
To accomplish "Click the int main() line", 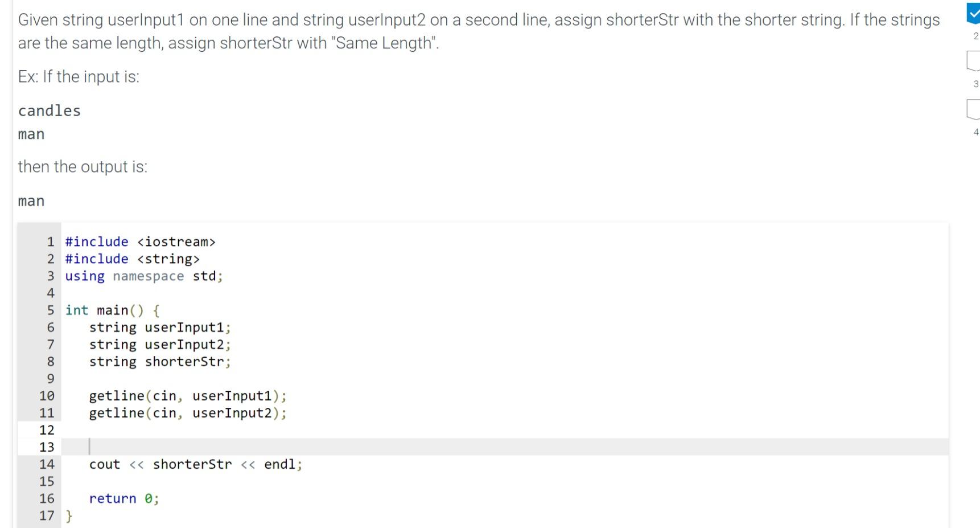I will coord(113,310).
